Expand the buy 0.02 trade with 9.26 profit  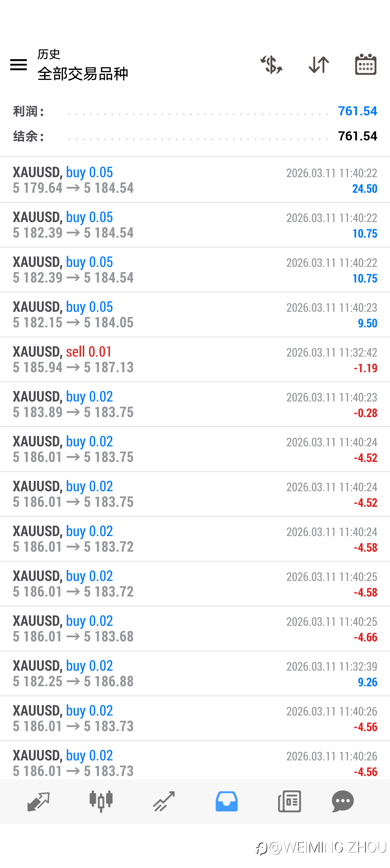click(x=195, y=673)
